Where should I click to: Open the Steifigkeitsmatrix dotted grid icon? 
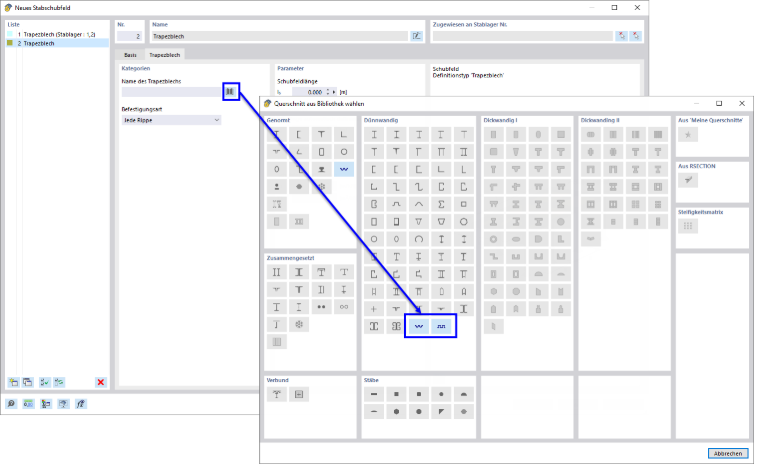point(688,226)
